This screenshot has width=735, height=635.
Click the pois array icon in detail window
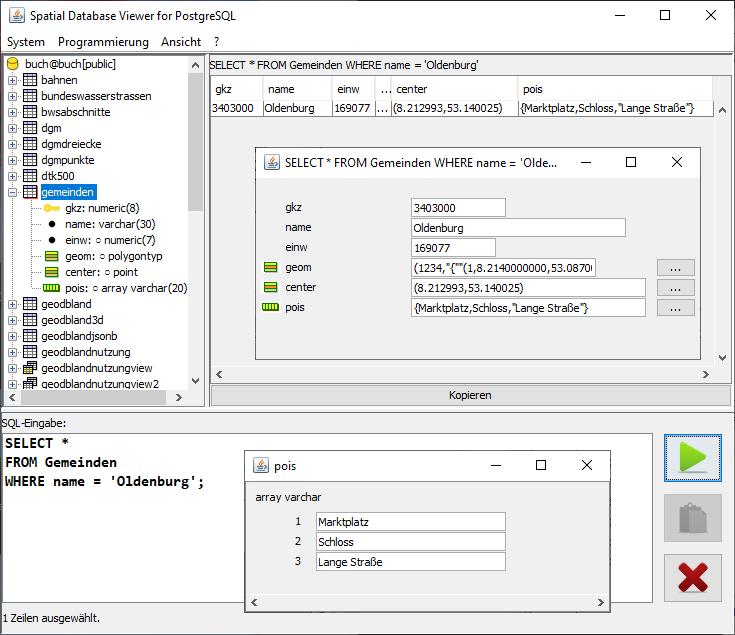[270, 307]
